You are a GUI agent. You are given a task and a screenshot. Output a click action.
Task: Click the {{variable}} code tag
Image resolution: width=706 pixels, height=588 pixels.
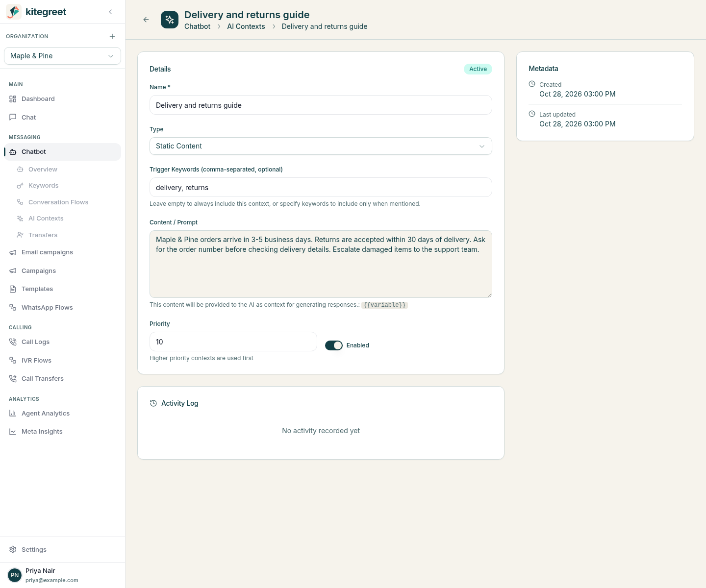point(385,305)
